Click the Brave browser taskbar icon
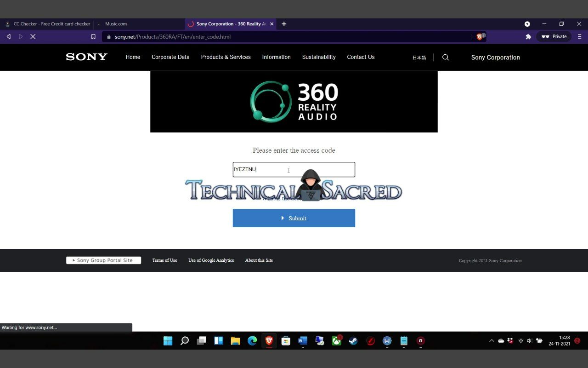The image size is (588, 368). (x=269, y=341)
